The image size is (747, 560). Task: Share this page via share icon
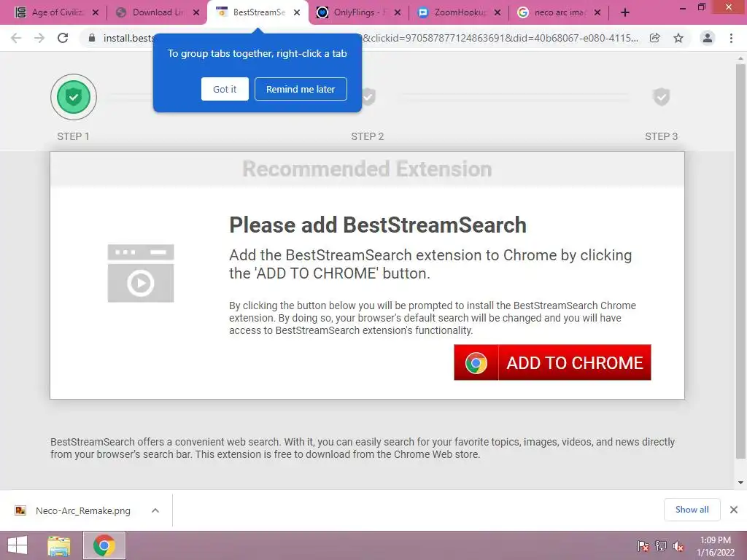[x=655, y=38]
